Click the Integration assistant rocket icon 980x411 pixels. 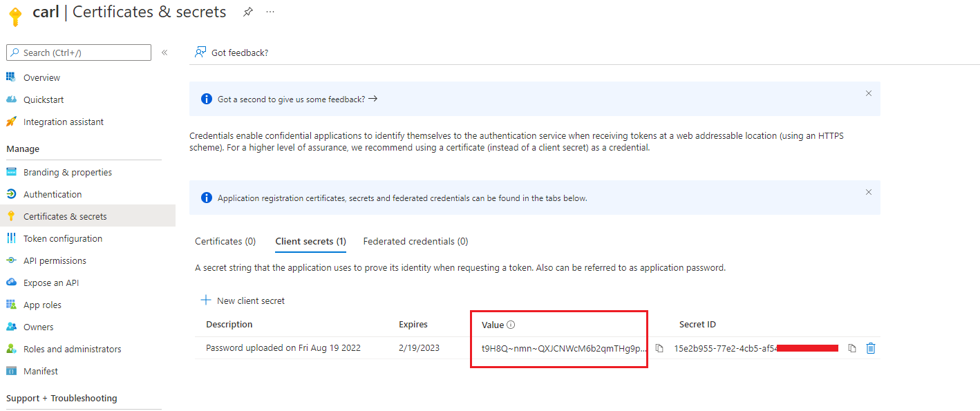pyautogui.click(x=11, y=122)
